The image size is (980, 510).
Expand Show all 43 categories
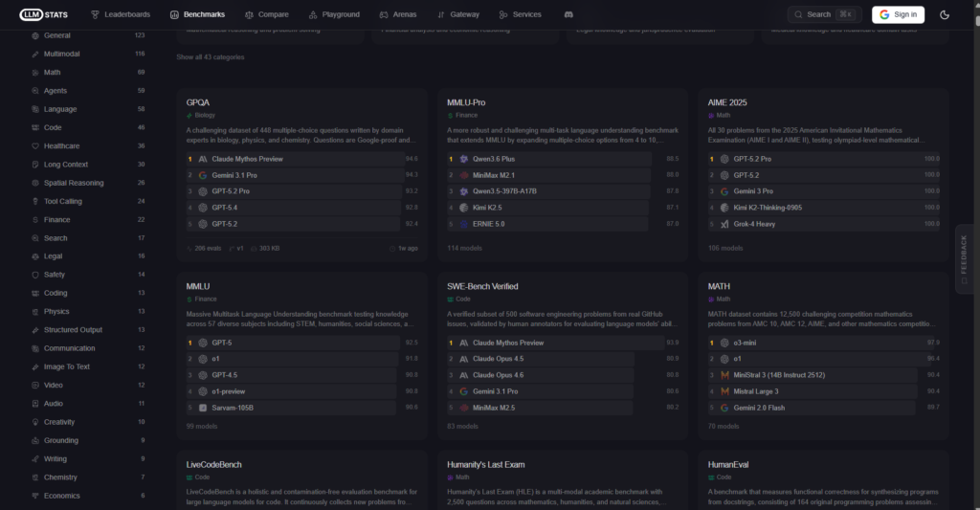pyautogui.click(x=210, y=57)
